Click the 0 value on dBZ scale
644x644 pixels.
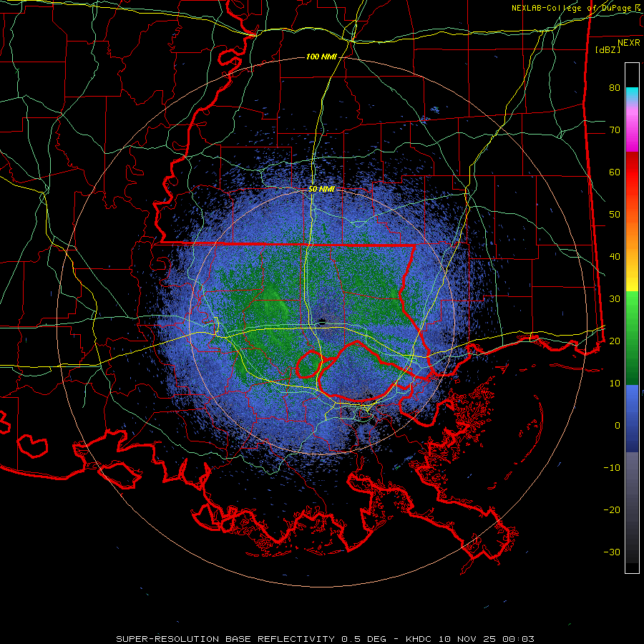pos(618,426)
